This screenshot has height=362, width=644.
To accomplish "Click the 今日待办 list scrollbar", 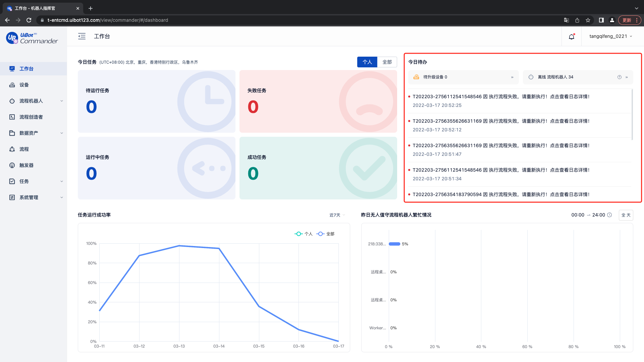I will (632, 115).
